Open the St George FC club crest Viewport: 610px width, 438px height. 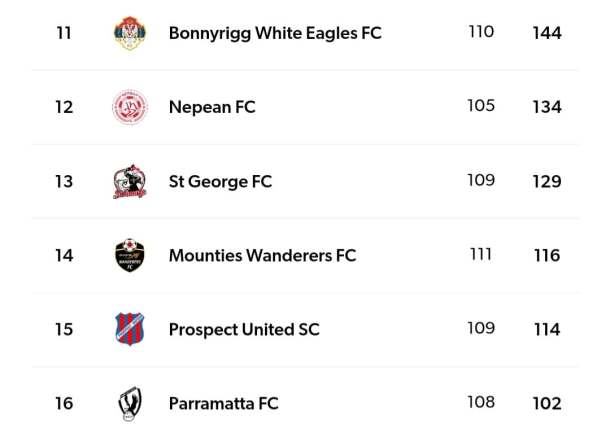tap(130, 181)
